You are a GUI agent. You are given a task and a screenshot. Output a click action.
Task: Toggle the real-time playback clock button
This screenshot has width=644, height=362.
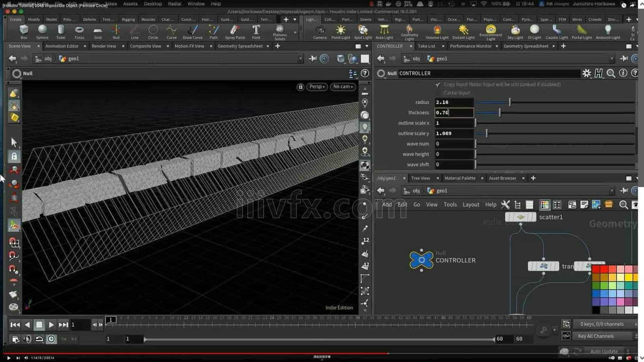[x=51, y=339]
